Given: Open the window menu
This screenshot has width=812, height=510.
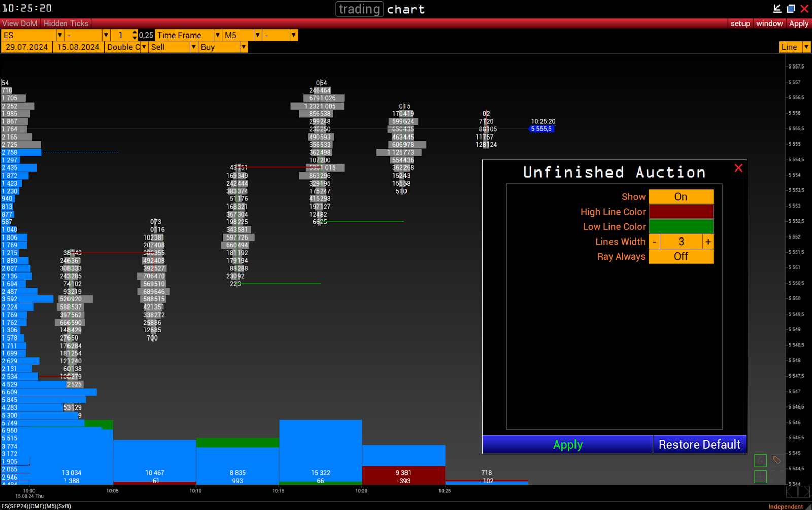Looking at the screenshot, I should click(769, 23).
